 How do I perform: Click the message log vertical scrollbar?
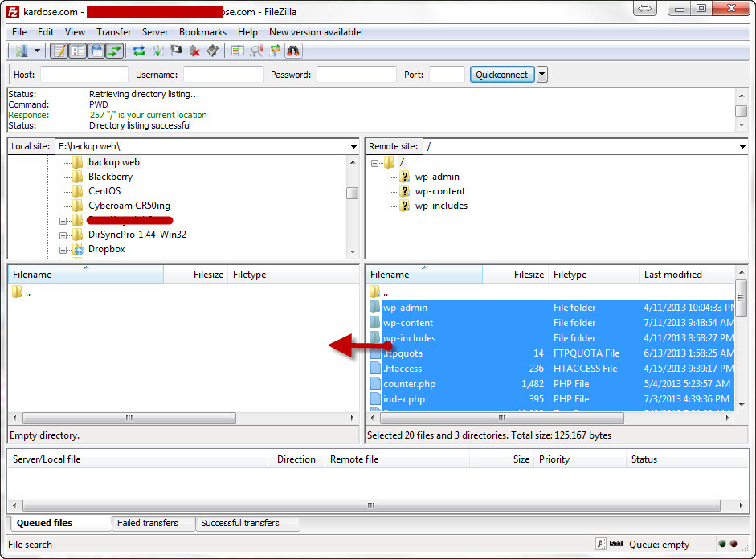pyautogui.click(x=742, y=110)
